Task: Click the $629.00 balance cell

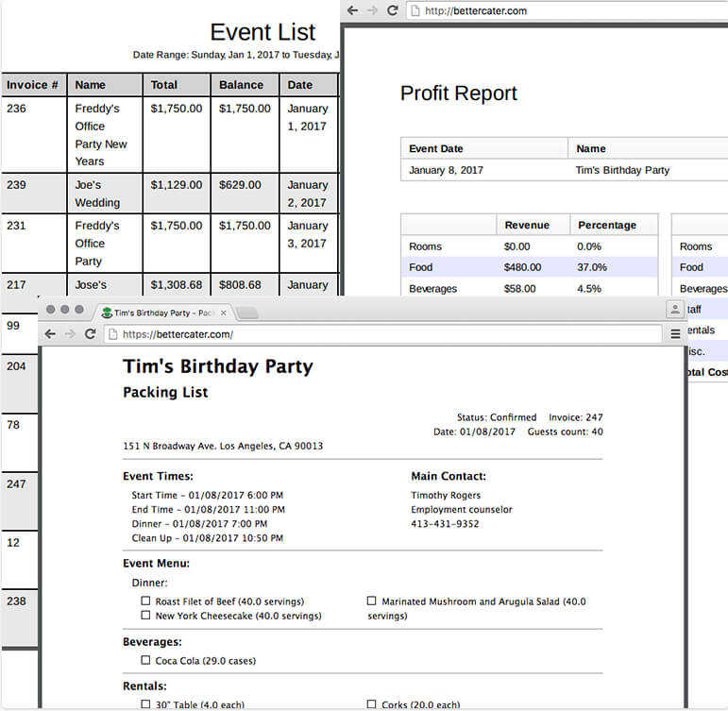Action: tap(240, 185)
